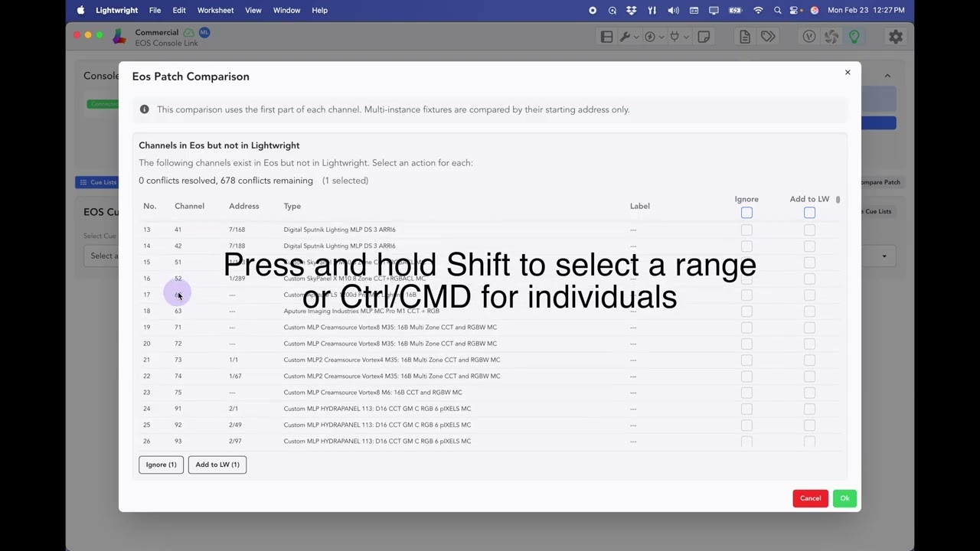Image resolution: width=980 pixels, height=551 pixels.
Task: Collapse the Console panel chevron behind dialog
Action: pos(887,76)
